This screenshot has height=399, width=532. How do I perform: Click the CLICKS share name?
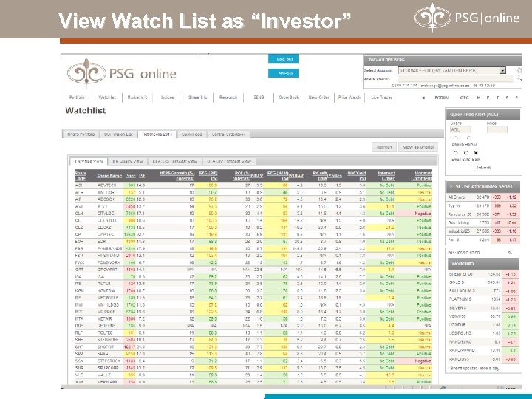106,228
